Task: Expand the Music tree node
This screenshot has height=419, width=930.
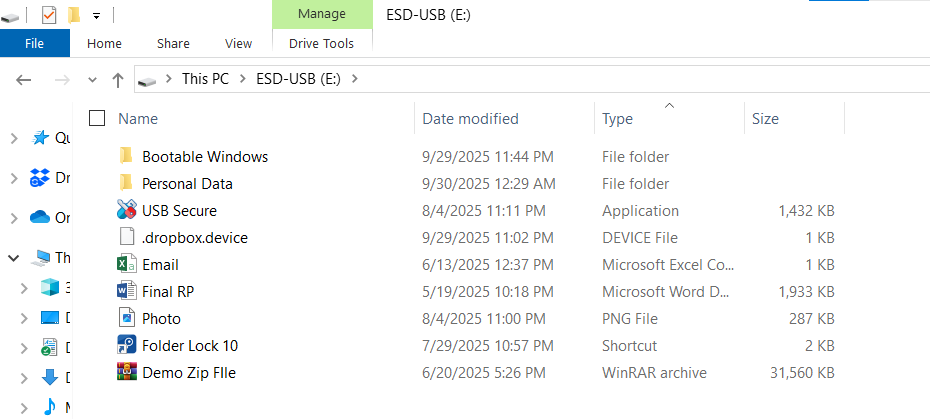Action: [24, 408]
